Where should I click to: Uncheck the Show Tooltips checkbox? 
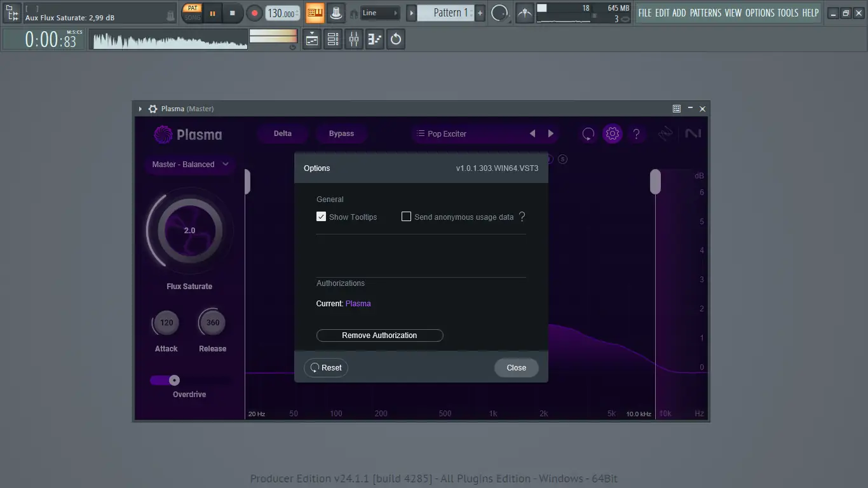pos(322,217)
